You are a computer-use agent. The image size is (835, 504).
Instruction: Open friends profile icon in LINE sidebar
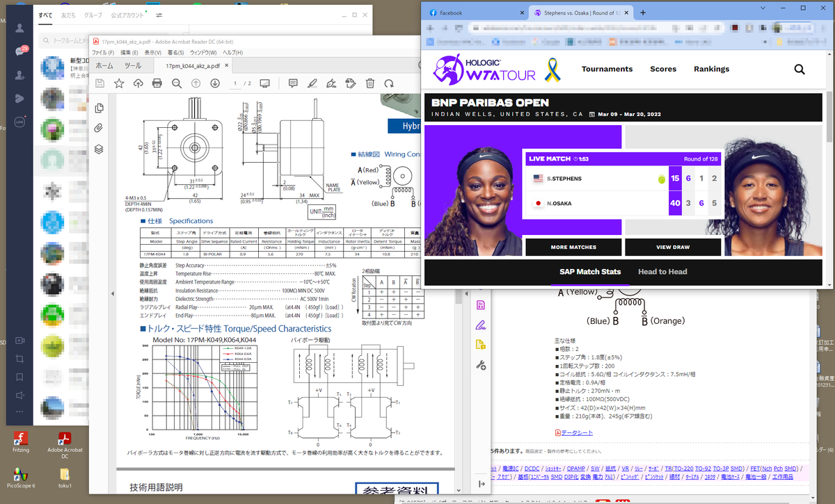coord(19,28)
